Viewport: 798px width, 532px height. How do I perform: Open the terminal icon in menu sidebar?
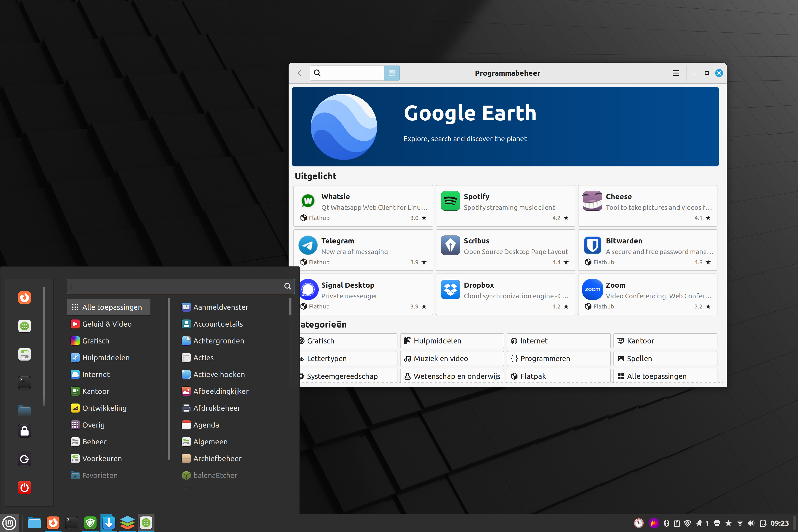click(x=24, y=382)
